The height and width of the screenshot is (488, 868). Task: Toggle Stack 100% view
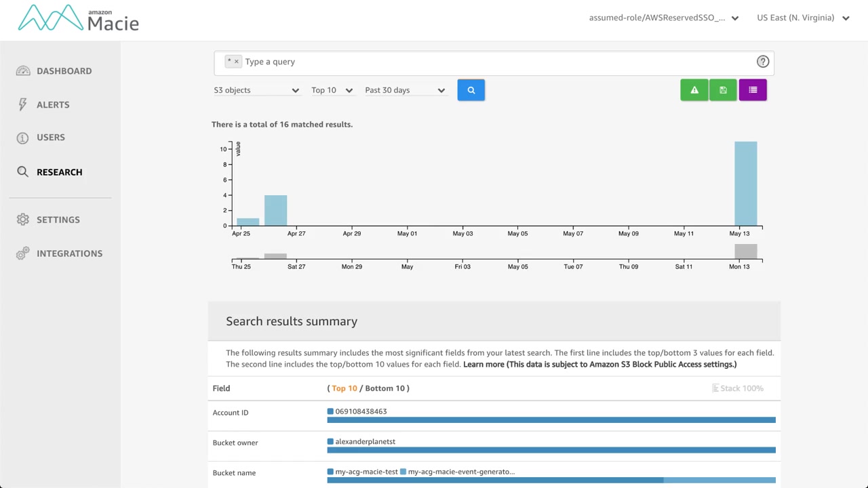(x=737, y=388)
